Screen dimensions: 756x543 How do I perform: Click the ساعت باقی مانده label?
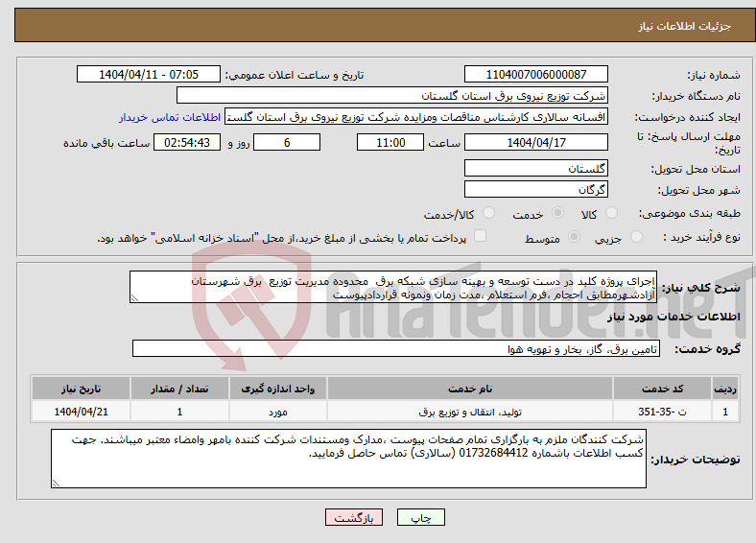click(x=106, y=143)
